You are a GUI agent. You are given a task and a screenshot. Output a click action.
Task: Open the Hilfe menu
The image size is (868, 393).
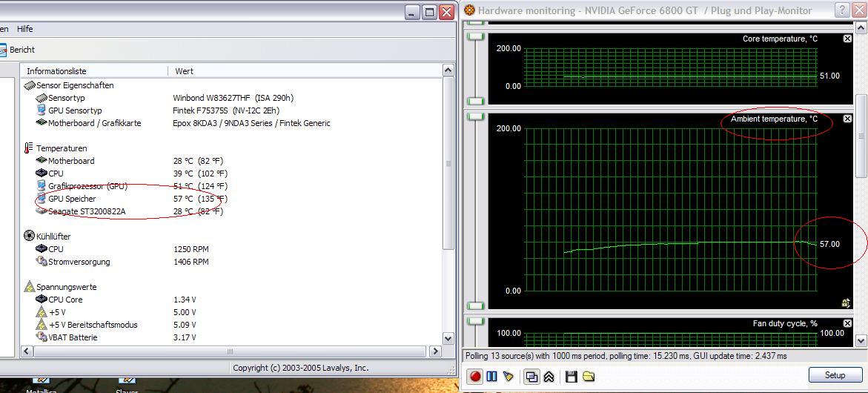click(x=25, y=29)
